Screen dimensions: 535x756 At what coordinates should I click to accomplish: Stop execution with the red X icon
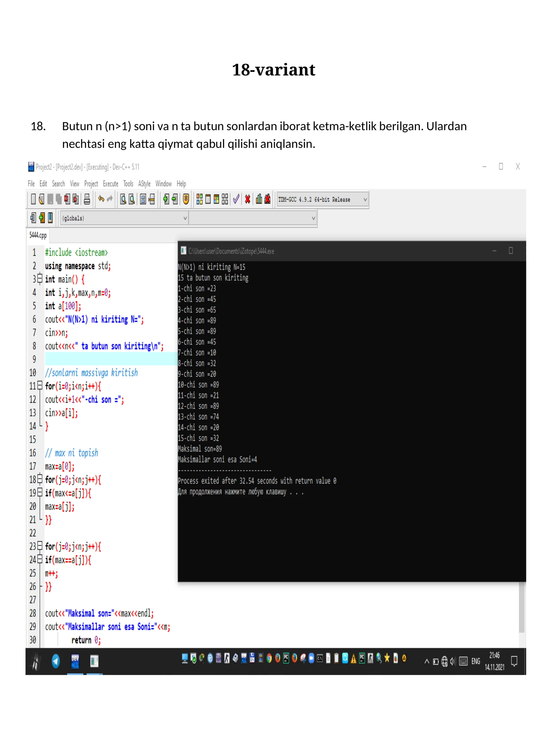(247, 200)
